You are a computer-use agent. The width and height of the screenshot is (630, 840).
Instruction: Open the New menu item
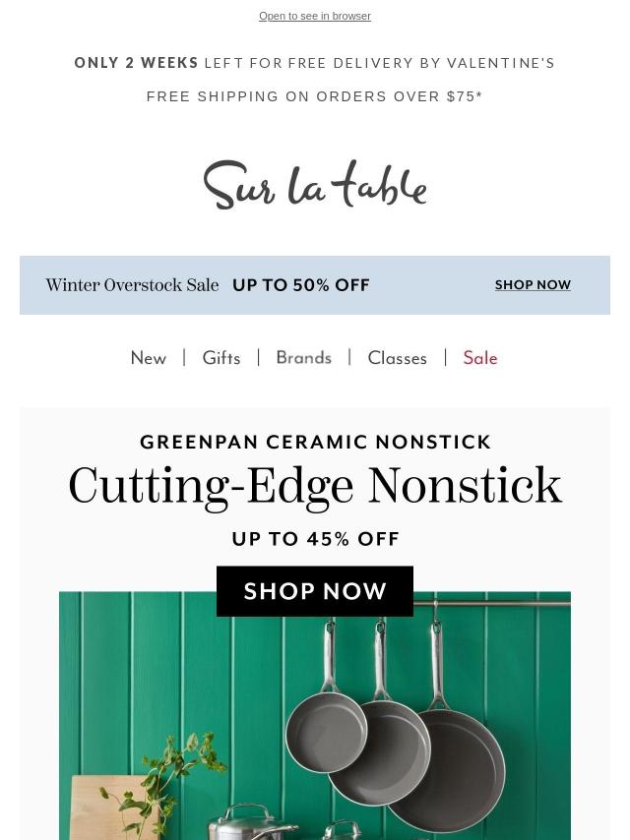[149, 359]
